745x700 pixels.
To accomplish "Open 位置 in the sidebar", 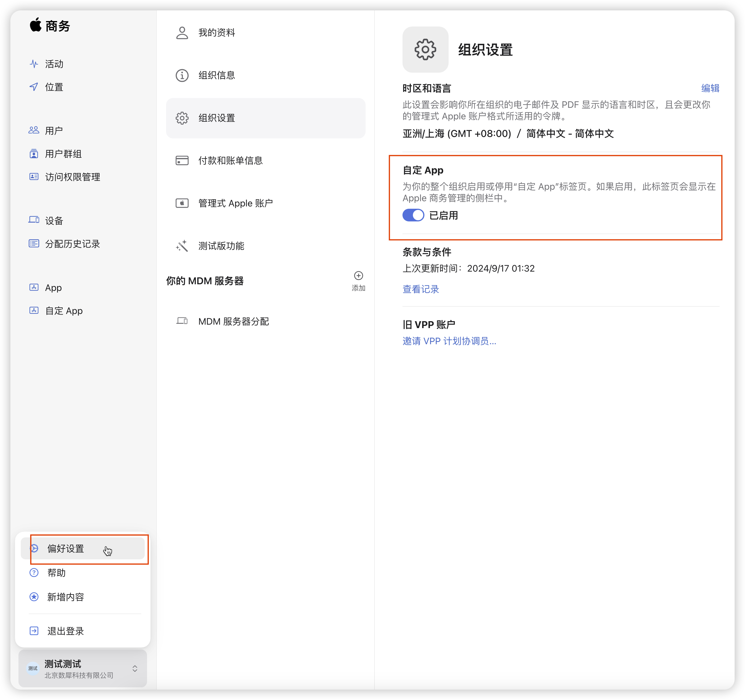I will click(x=54, y=87).
